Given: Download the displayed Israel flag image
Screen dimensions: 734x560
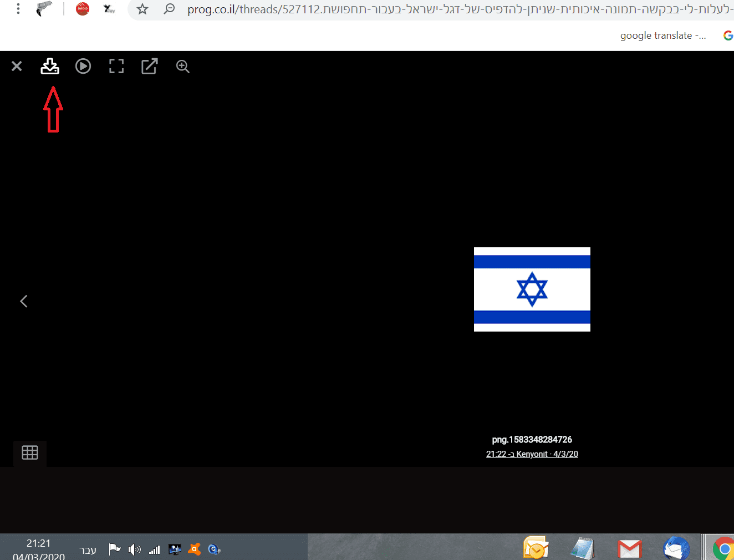Looking at the screenshot, I should [50, 66].
